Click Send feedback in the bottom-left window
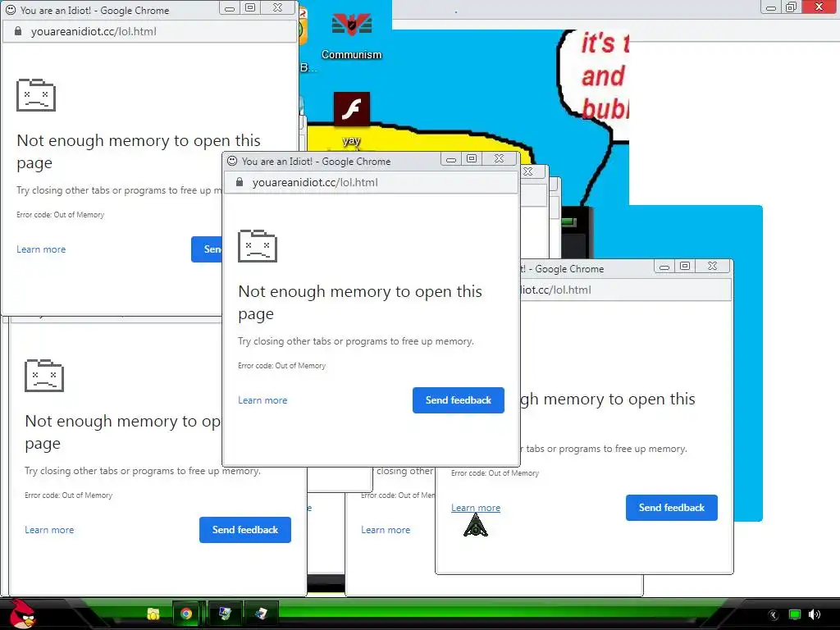Viewport: 840px width, 630px height. click(x=244, y=530)
